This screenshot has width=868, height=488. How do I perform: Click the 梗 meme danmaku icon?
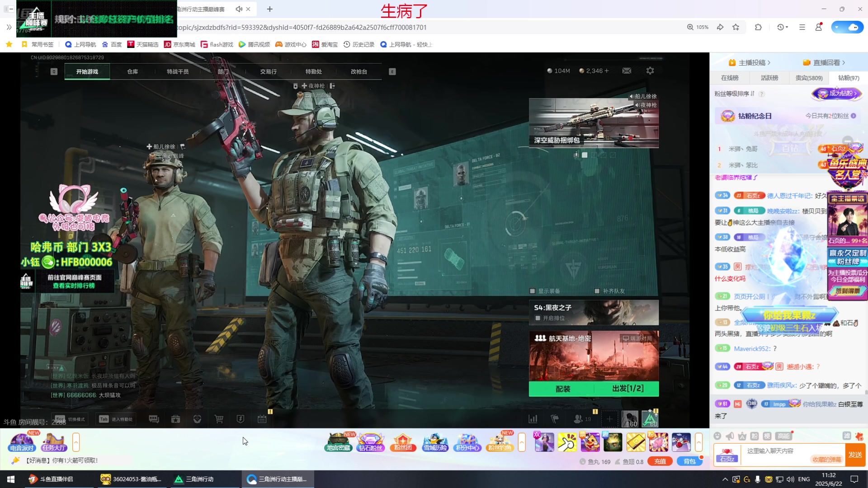(x=767, y=436)
